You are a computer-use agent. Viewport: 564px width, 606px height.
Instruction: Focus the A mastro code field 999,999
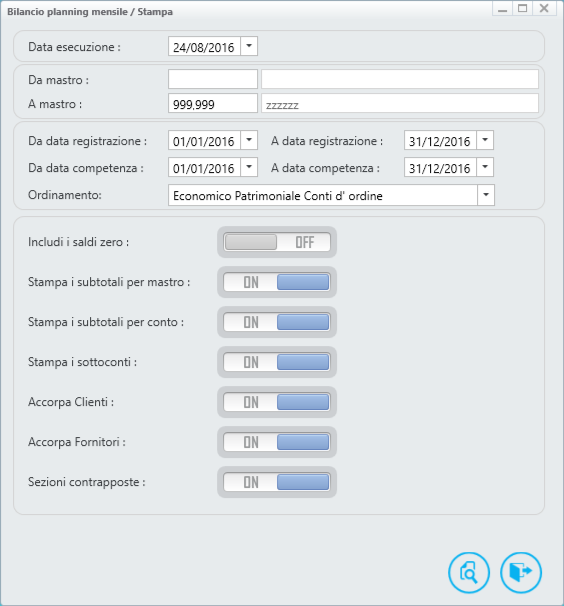click(213, 103)
